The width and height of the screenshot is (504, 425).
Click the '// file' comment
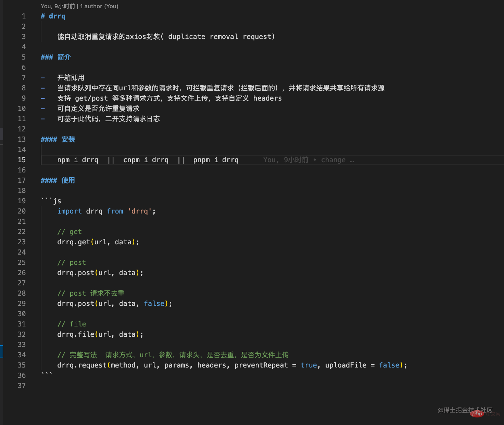[x=72, y=324]
